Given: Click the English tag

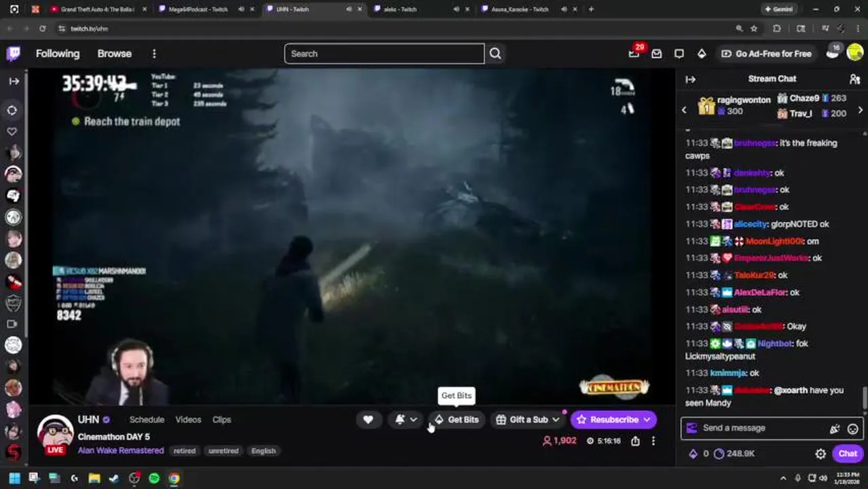Looking at the screenshot, I should pyautogui.click(x=264, y=451).
